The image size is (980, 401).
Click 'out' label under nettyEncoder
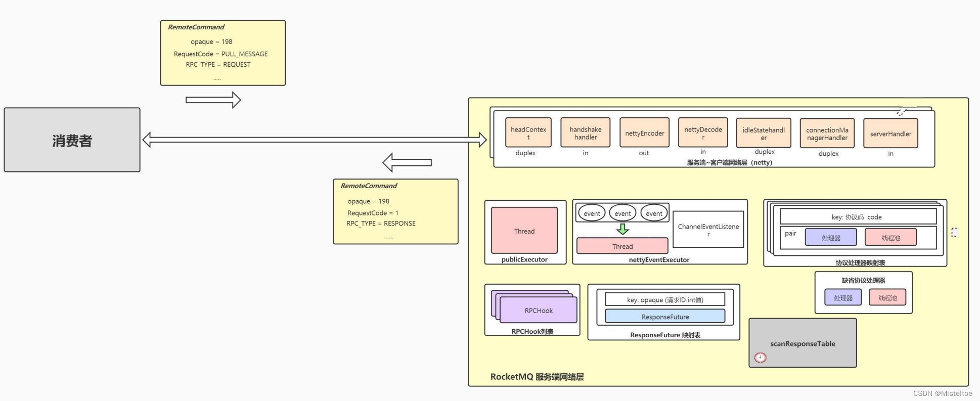click(644, 153)
